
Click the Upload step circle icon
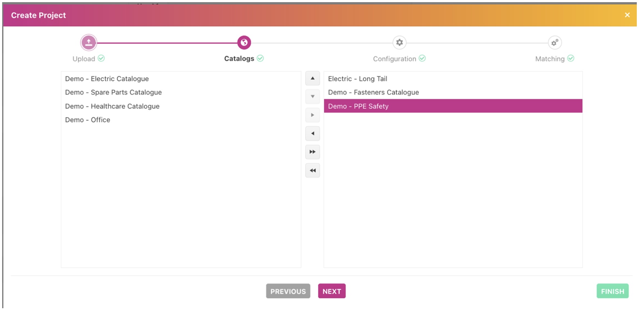pyautogui.click(x=89, y=42)
